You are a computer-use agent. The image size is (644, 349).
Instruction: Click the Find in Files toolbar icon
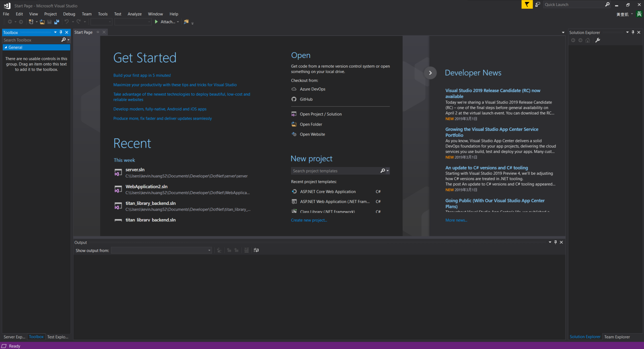[186, 22]
